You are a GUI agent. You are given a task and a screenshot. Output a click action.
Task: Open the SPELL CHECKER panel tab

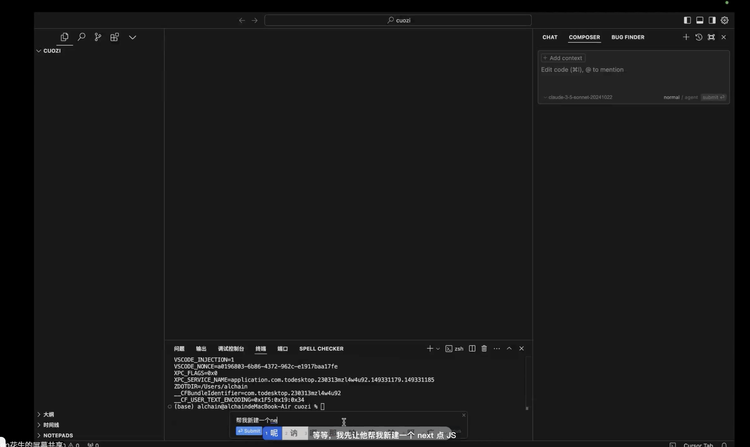pos(321,349)
